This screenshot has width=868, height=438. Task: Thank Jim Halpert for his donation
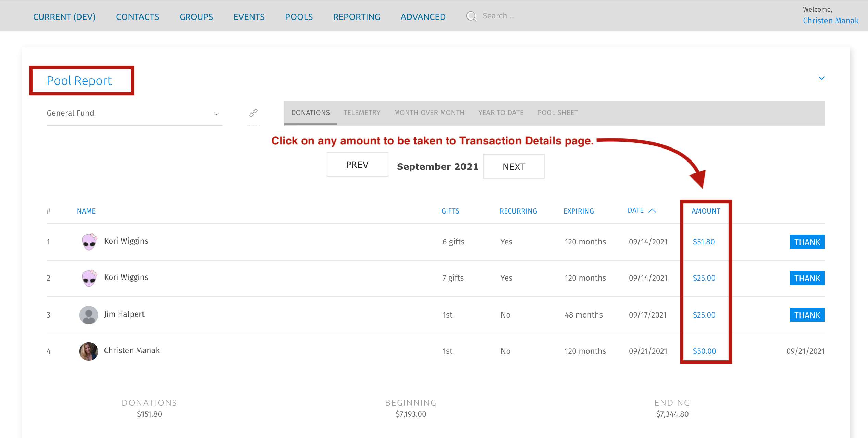(x=807, y=315)
